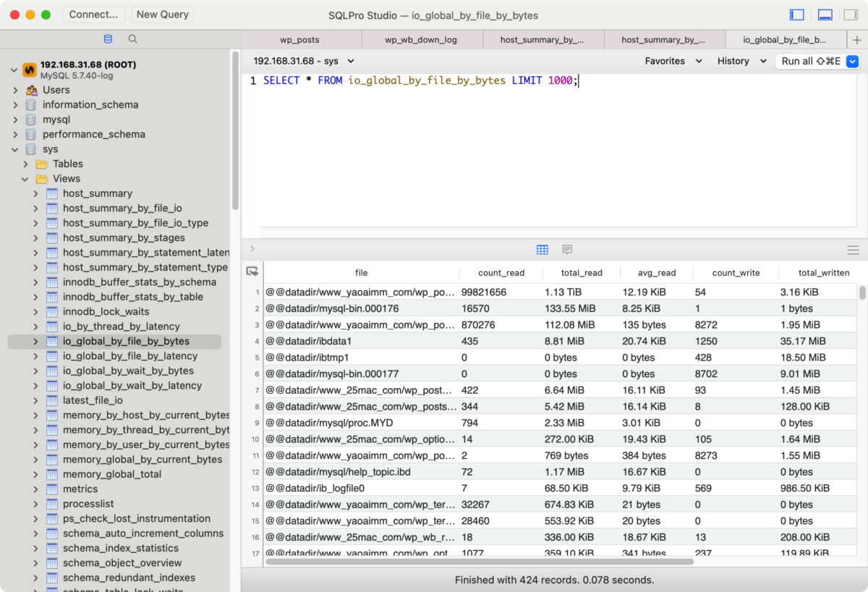The width and height of the screenshot is (868, 592).
Task: Sort by the file column header
Action: (x=362, y=273)
